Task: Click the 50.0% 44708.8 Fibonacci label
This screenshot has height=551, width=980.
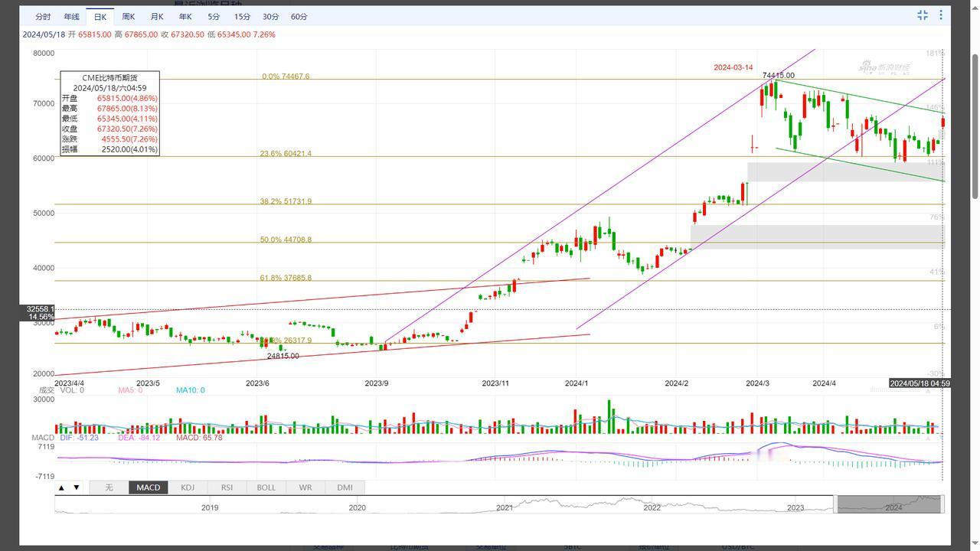Action: [286, 240]
